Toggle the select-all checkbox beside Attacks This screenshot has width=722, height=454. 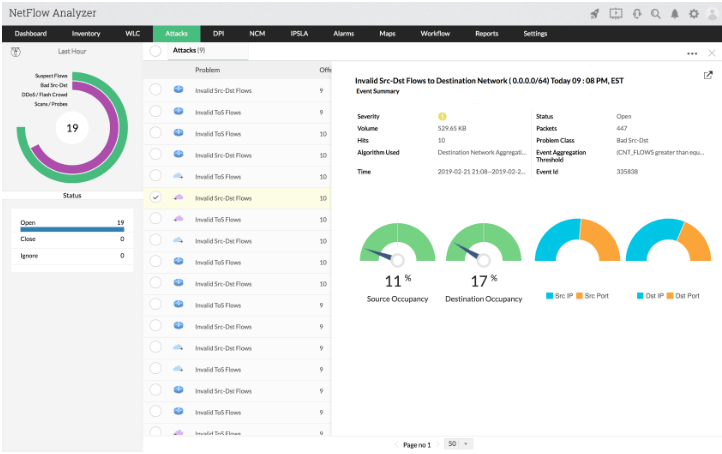(155, 50)
